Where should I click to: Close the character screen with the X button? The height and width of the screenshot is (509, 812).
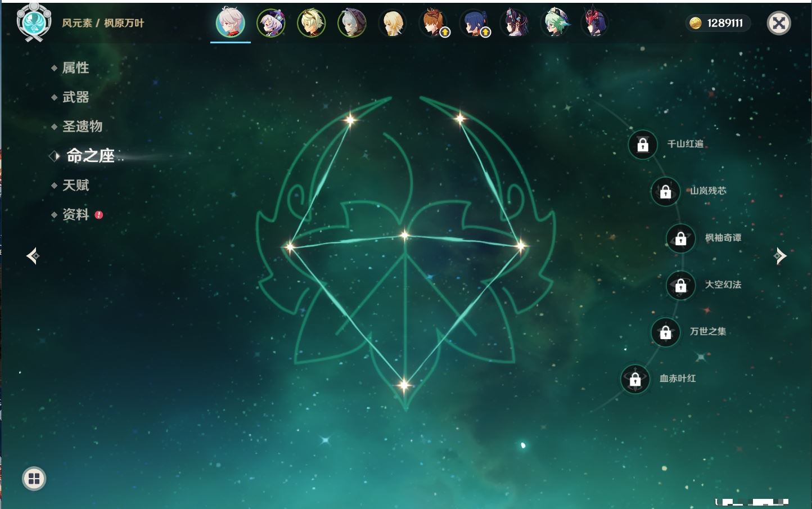click(x=779, y=23)
